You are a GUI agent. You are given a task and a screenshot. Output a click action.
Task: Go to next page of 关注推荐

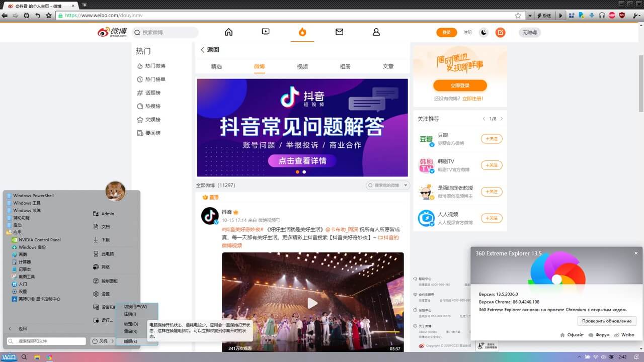click(x=502, y=119)
